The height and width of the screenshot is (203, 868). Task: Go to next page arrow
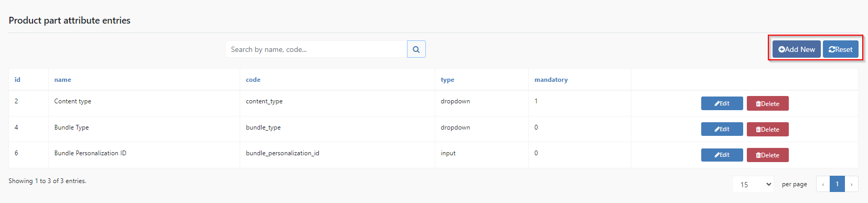[x=851, y=184]
